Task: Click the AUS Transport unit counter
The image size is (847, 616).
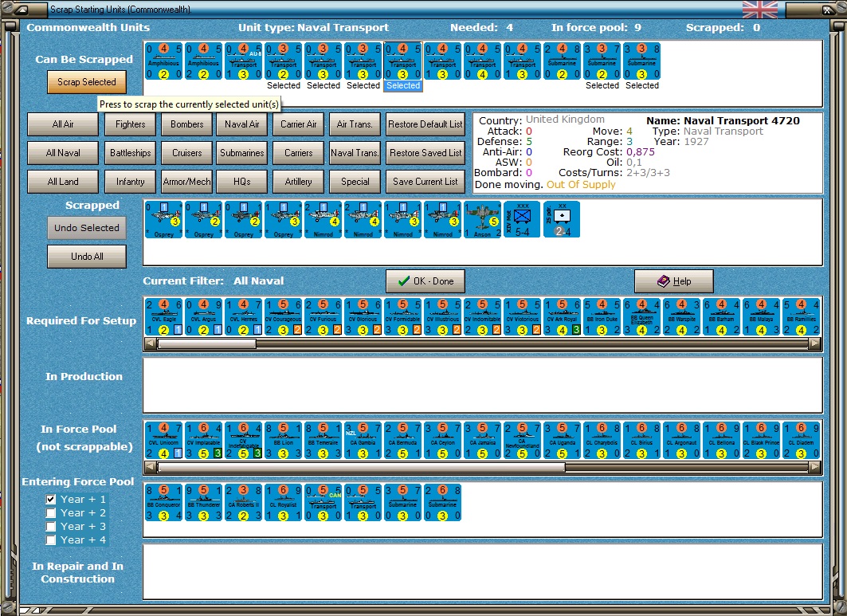Action: coord(244,61)
